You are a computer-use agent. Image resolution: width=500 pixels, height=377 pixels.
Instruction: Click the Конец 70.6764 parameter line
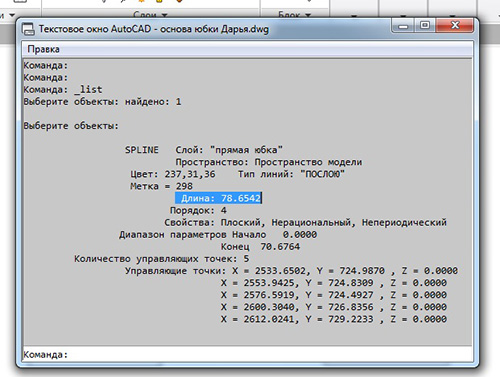point(260,247)
